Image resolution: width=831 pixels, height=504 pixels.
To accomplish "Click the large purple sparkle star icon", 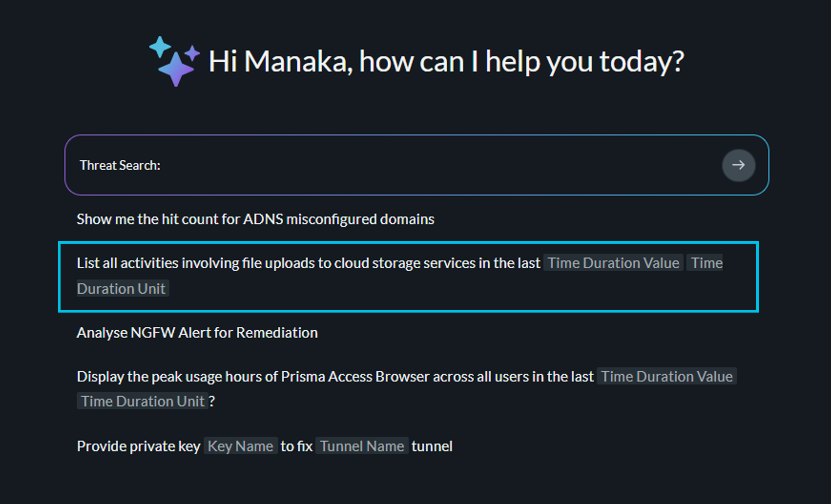I will (176, 69).
